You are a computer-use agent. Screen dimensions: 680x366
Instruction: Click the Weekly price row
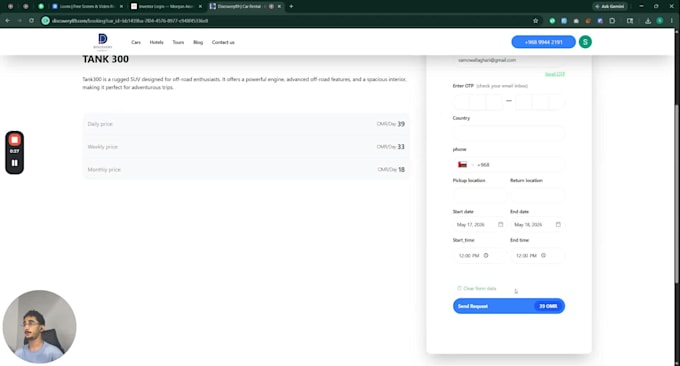[246, 147]
